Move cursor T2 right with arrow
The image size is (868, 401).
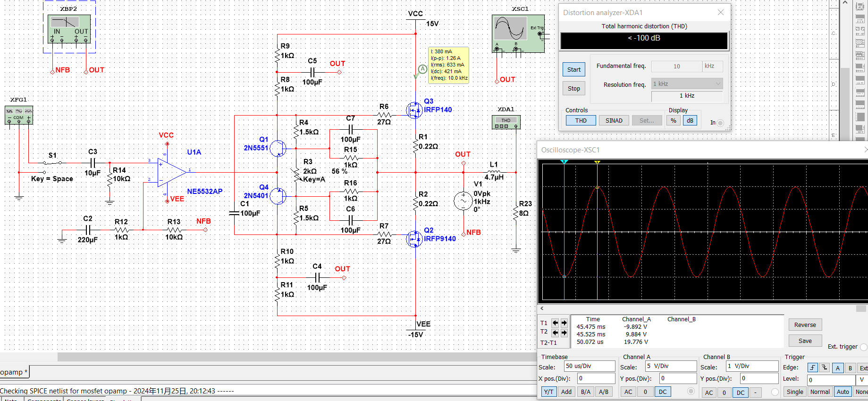(564, 333)
